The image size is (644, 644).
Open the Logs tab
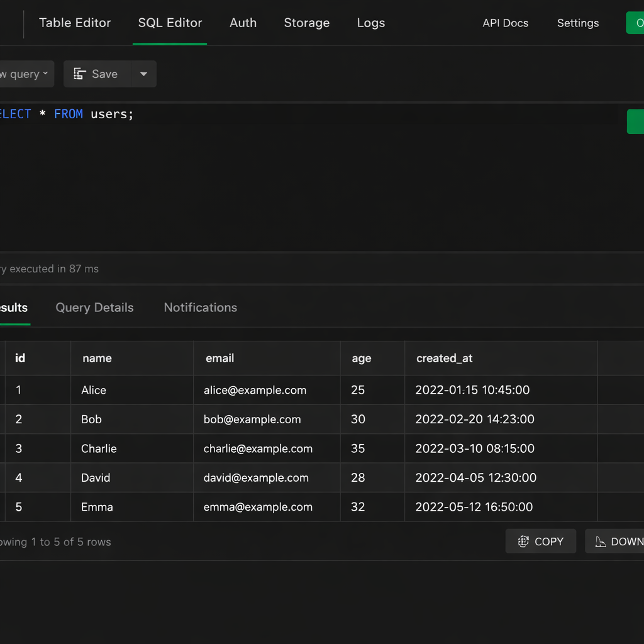click(x=370, y=23)
